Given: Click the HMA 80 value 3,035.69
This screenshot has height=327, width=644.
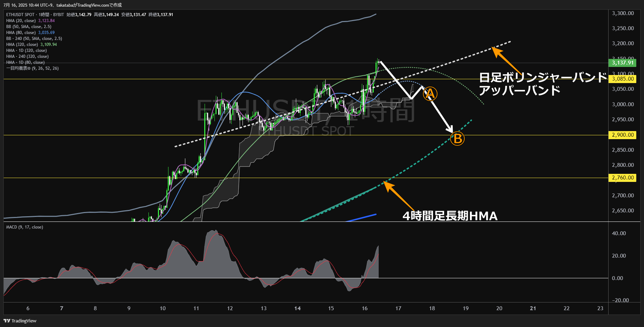Looking at the screenshot, I should (x=46, y=33).
